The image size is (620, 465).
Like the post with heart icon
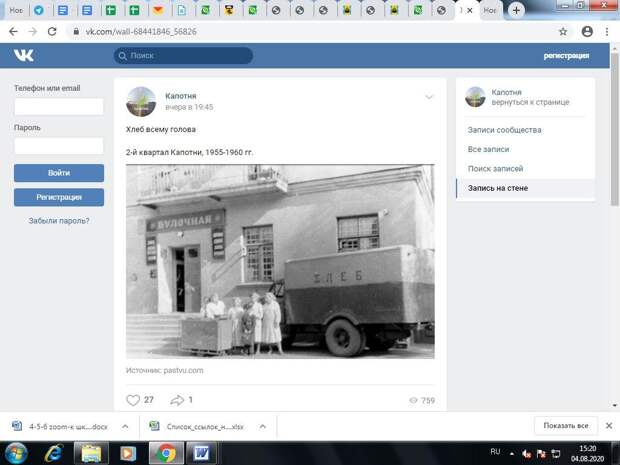[x=133, y=400]
